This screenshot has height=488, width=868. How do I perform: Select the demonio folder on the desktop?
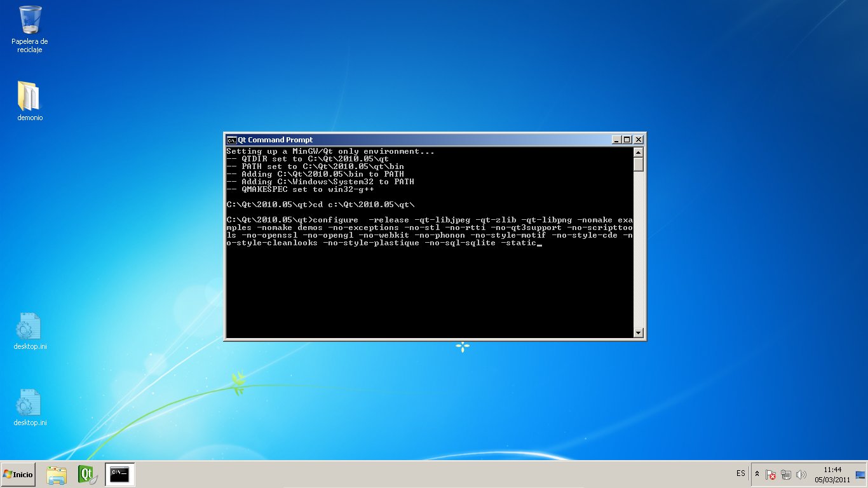coord(30,100)
